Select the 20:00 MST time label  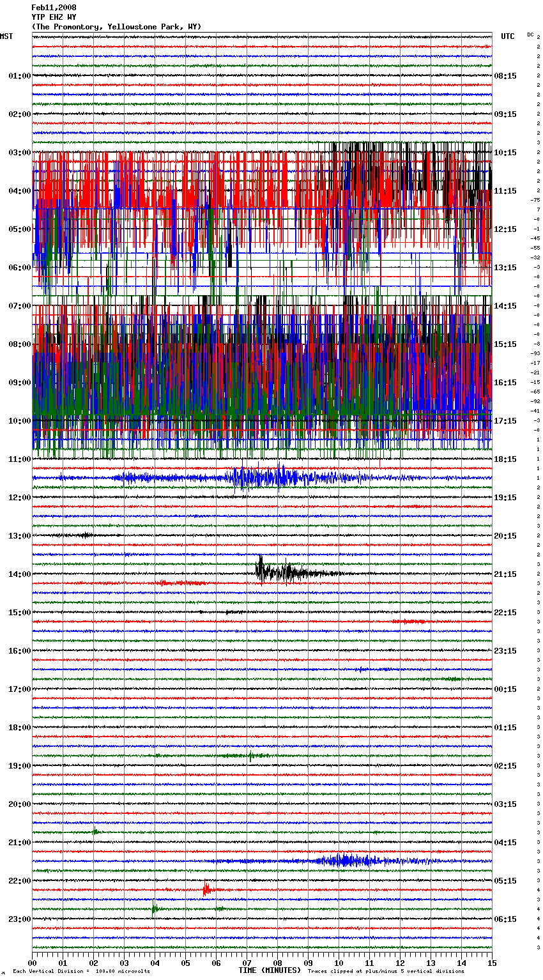(20, 804)
